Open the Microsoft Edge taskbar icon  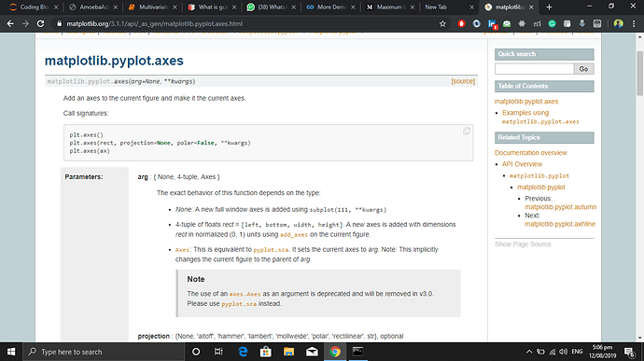pyautogui.click(x=243, y=352)
